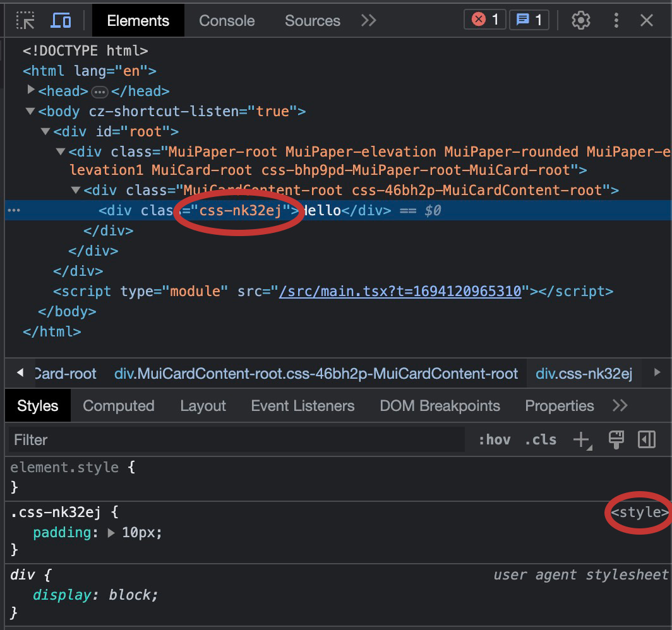Switch to the Console tab

point(227,21)
